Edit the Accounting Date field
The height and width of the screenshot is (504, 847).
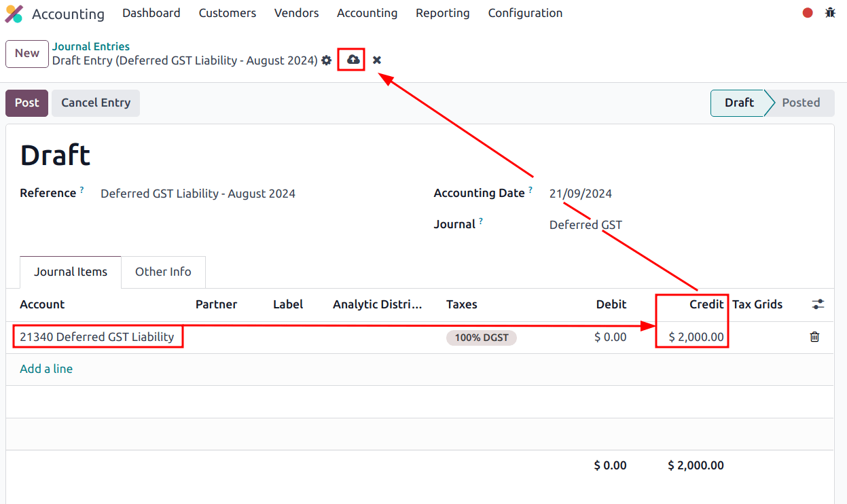[581, 194]
